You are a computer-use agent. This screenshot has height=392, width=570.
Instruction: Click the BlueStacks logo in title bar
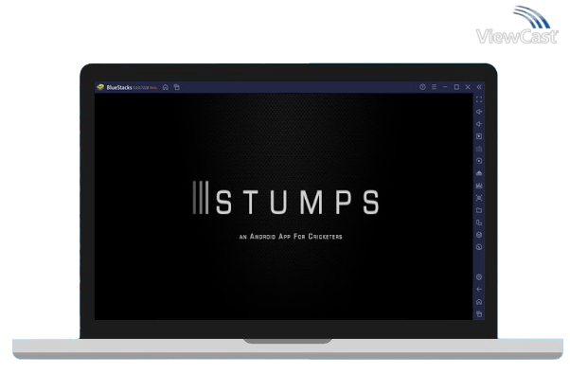[x=100, y=87]
